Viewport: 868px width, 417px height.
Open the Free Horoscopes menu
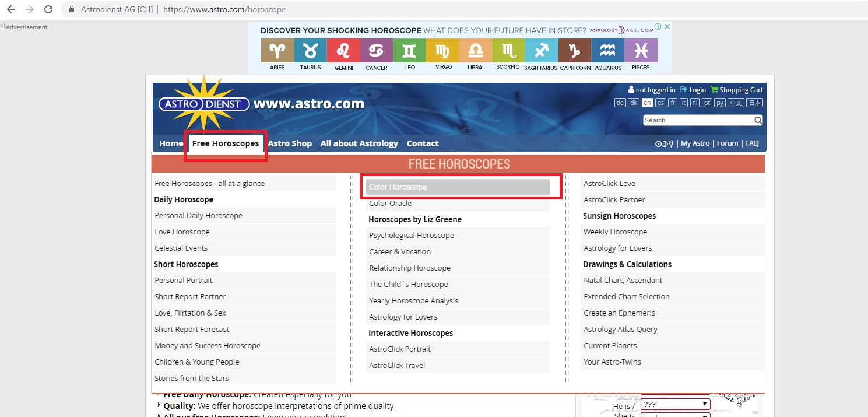click(226, 143)
